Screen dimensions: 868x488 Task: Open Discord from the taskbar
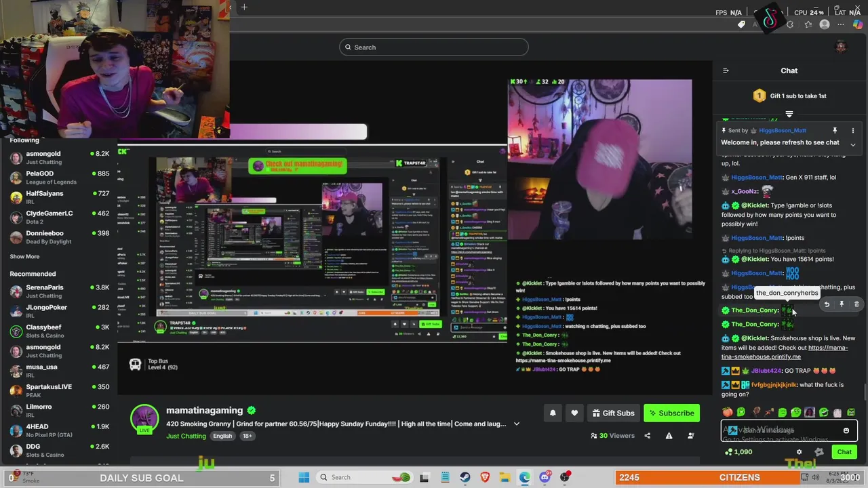tap(545, 477)
